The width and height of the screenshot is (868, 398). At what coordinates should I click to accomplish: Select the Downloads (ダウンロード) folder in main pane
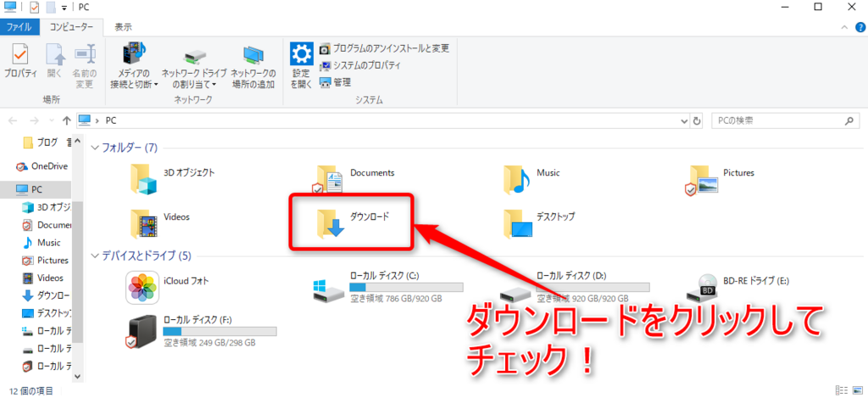tap(353, 223)
